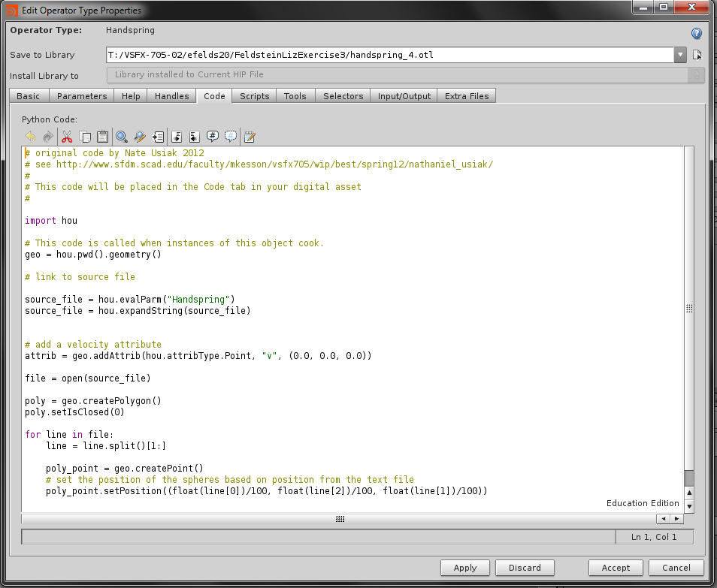
Task: Click the Apply button
Action: 464,568
